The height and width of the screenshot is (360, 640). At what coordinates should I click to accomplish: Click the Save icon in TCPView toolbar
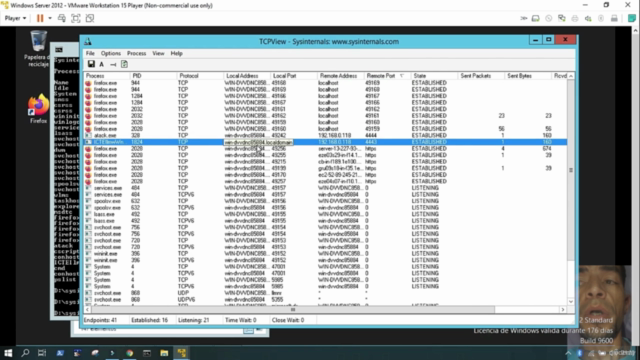[91, 64]
